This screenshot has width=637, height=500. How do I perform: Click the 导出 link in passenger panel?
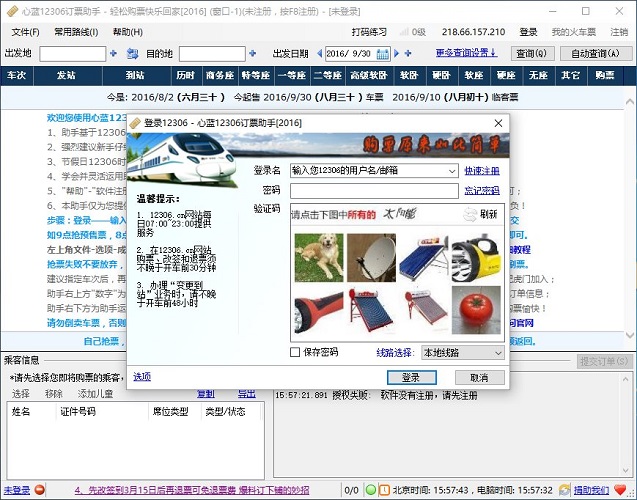click(247, 393)
